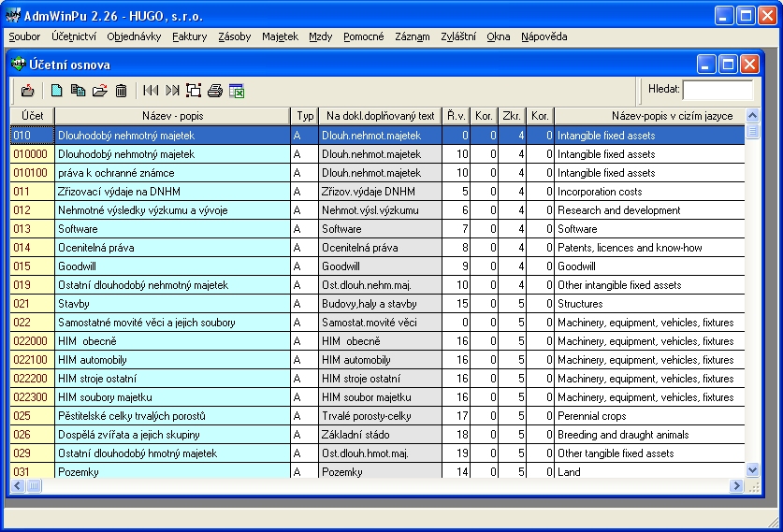Image resolution: width=783 pixels, height=532 pixels.
Task: Print the chart of accounts with printer icon
Action: (215, 91)
